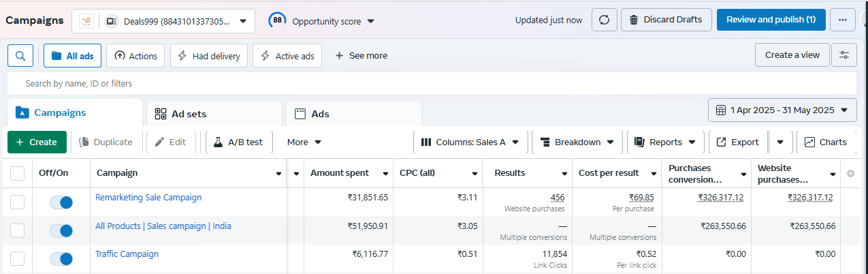
Task: Click the magnifier search icon button
Action: [20, 56]
